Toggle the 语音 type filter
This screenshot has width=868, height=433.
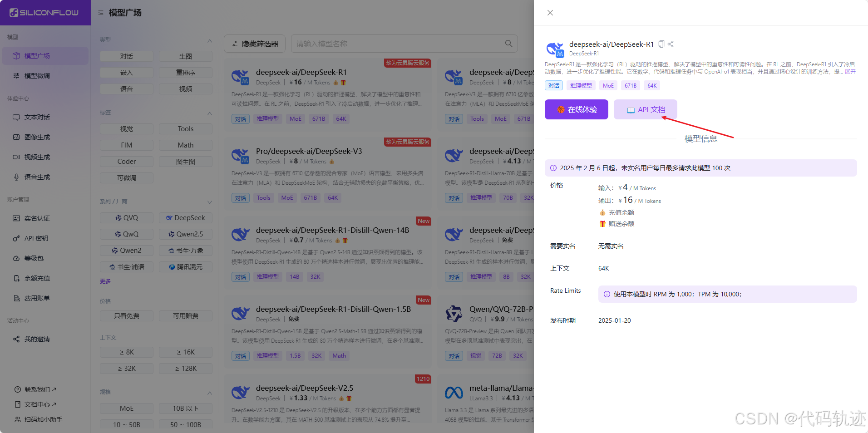pos(127,89)
